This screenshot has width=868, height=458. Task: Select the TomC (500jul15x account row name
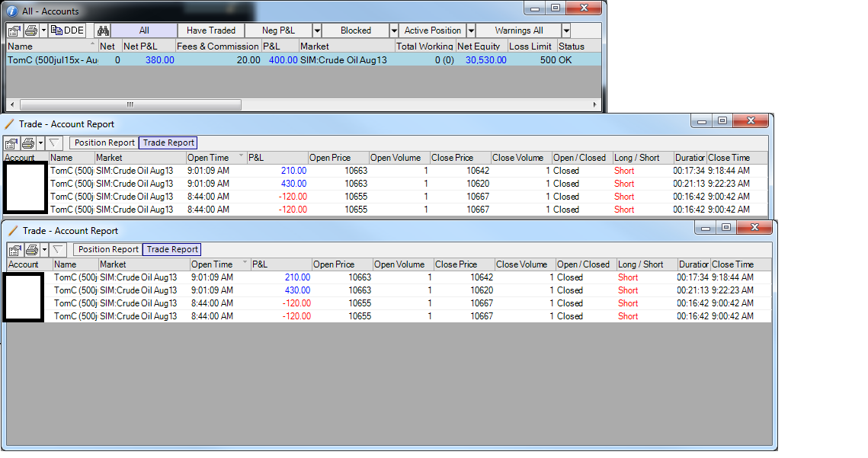[x=53, y=59]
